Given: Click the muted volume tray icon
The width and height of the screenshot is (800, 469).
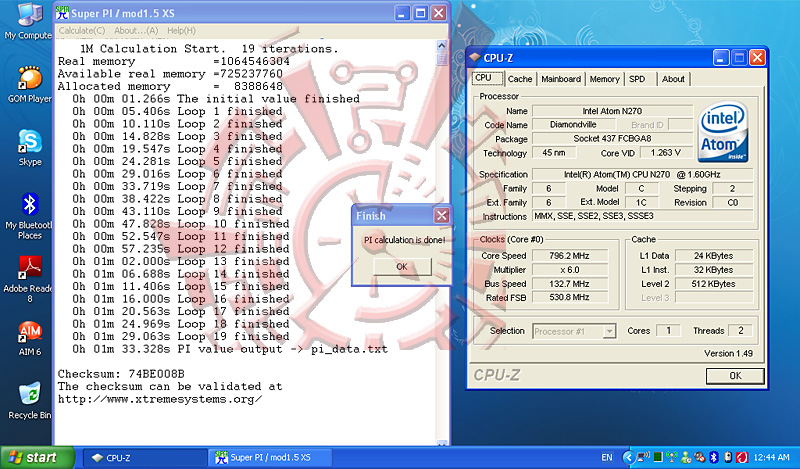Looking at the screenshot, I should (x=699, y=457).
